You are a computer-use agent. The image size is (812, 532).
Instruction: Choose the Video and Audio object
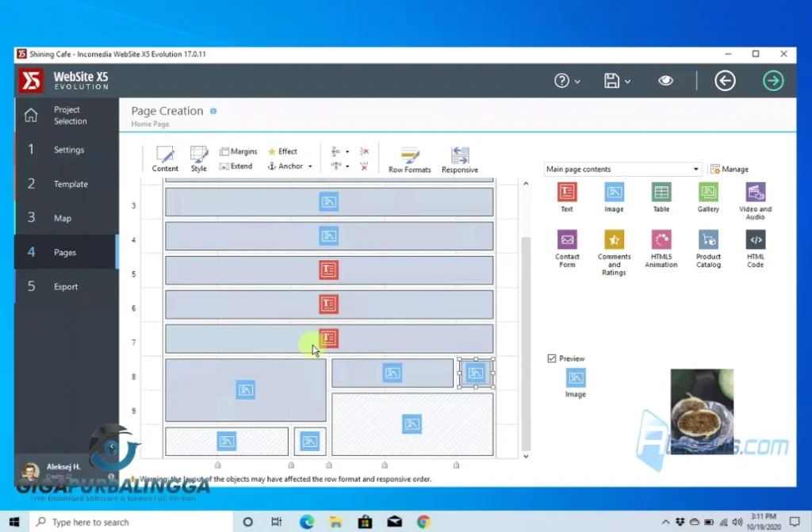tap(755, 193)
